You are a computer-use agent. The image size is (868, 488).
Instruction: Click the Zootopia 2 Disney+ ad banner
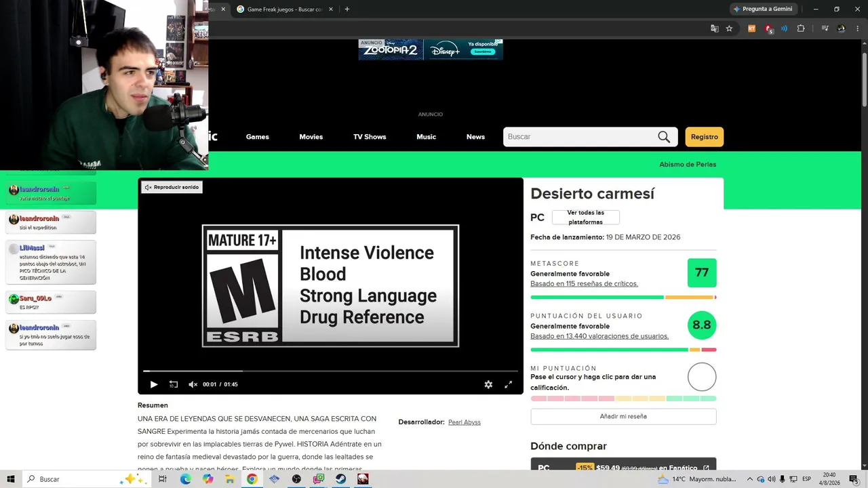click(x=431, y=49)
